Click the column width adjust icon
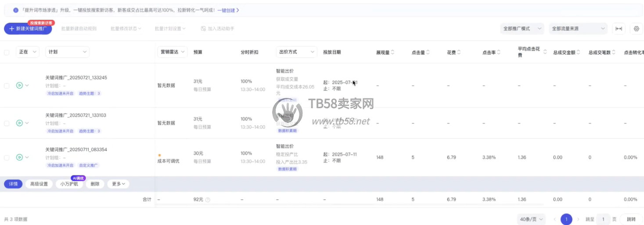 [619, 29]
